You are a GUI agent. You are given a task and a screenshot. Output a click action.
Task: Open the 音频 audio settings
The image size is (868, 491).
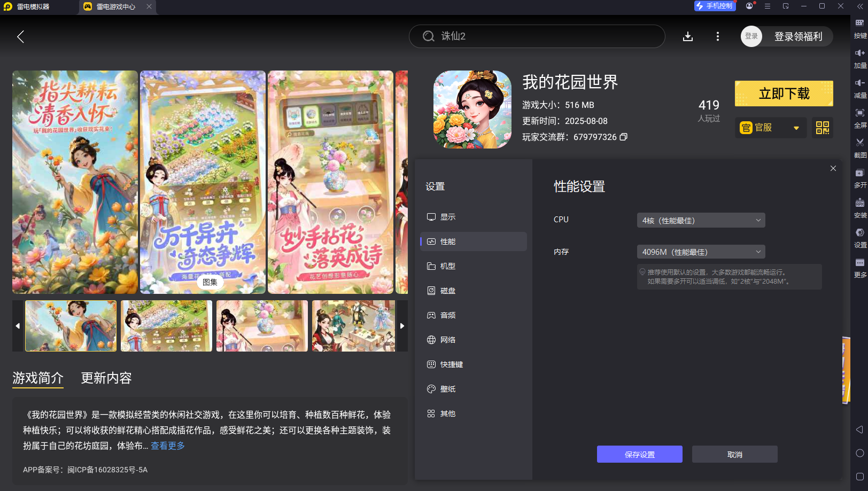[x=474, y=315]
